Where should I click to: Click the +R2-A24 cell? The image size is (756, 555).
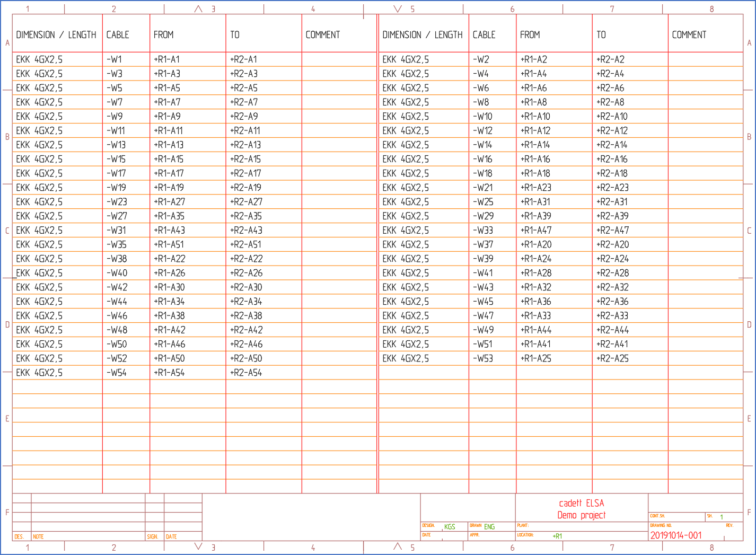pyautogui.click(x=612, y=260)
